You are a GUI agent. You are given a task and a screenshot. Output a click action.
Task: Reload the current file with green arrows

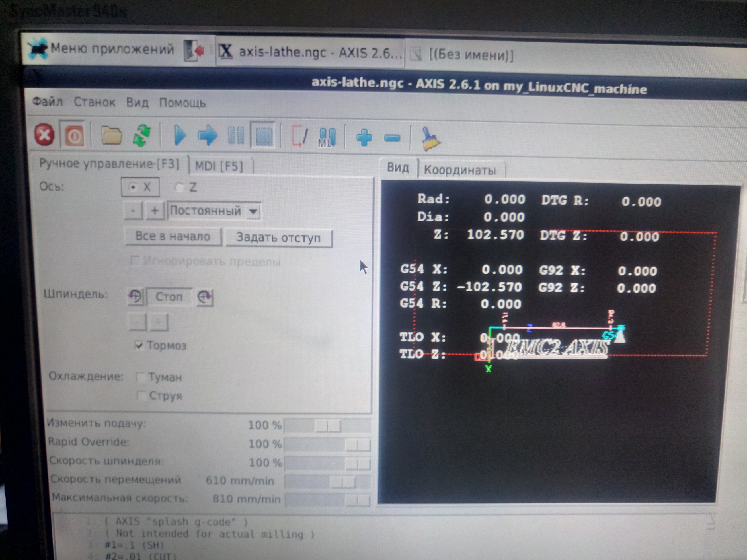point(142,136)
